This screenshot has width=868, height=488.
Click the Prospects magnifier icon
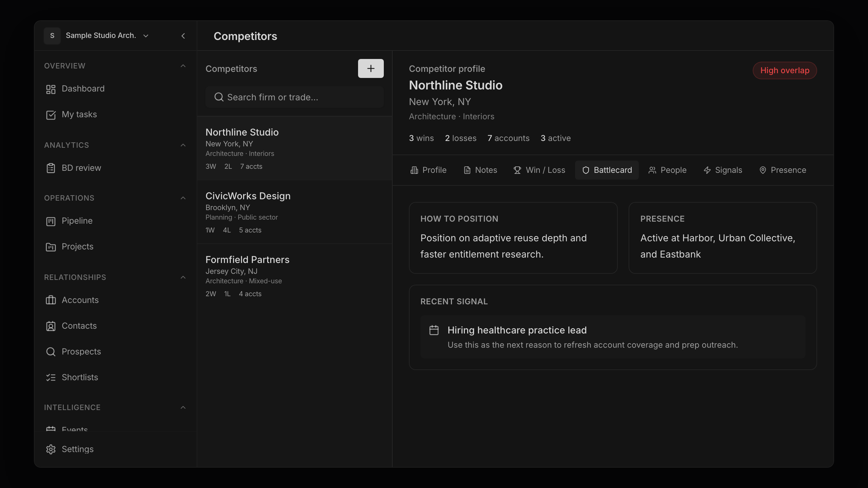[51, 352]
